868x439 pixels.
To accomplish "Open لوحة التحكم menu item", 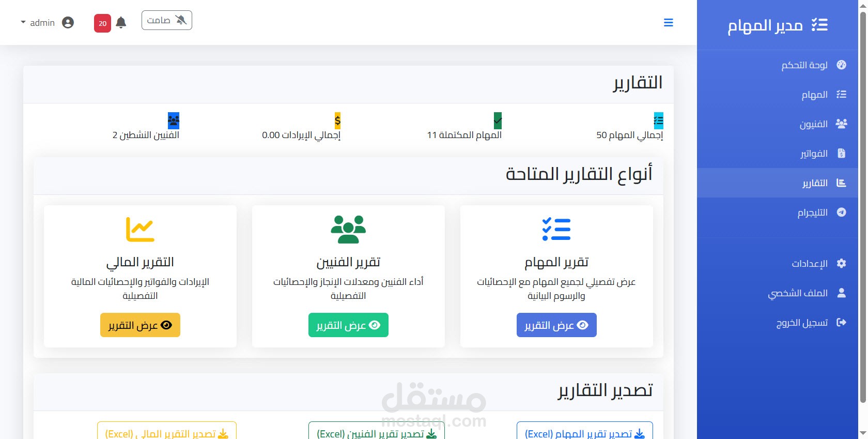I will 778,65.
